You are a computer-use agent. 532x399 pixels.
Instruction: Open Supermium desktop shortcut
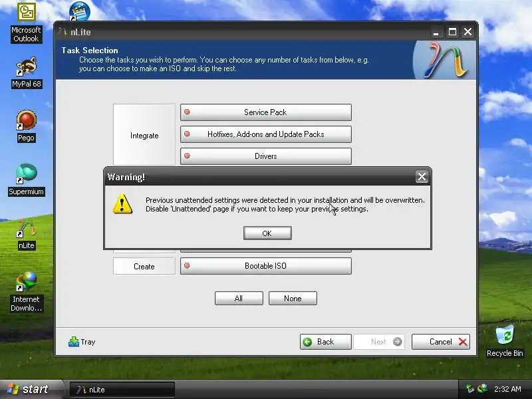26,180
